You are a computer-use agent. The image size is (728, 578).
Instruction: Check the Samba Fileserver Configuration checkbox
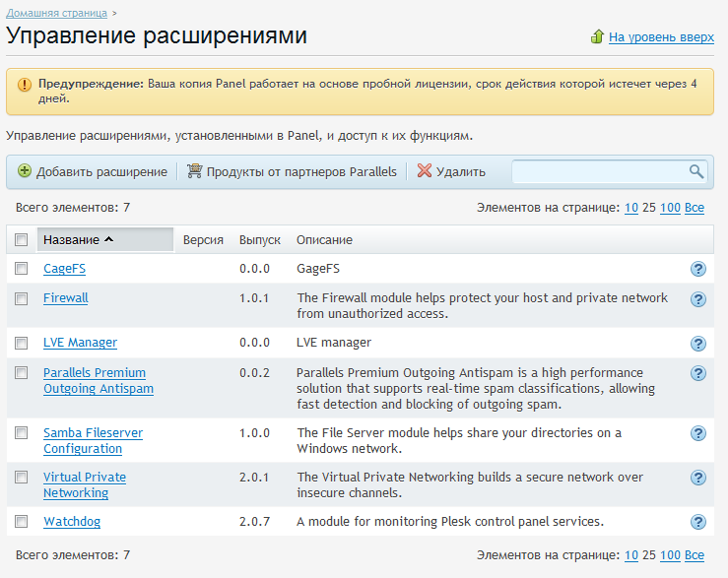(21, 433)
